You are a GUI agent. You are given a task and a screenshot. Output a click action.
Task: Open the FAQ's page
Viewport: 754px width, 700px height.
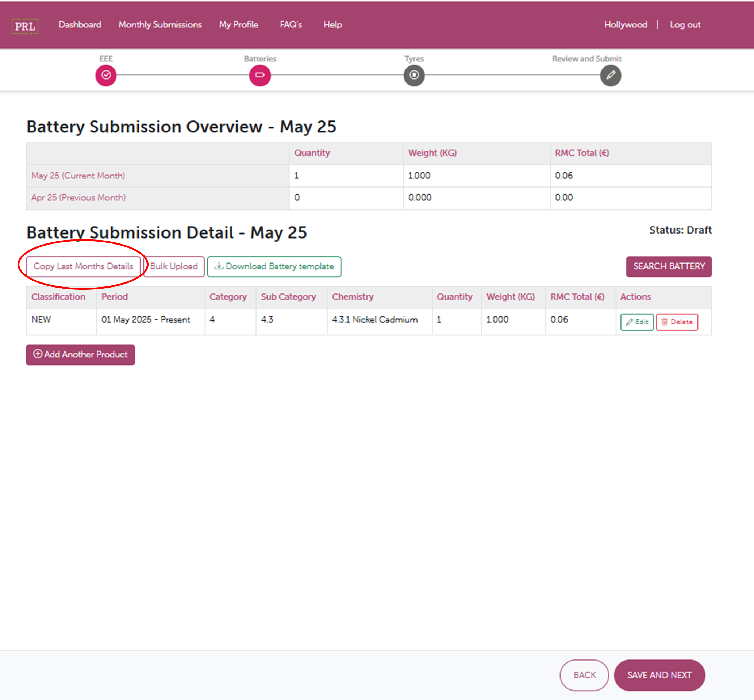(x=291, y=24)
